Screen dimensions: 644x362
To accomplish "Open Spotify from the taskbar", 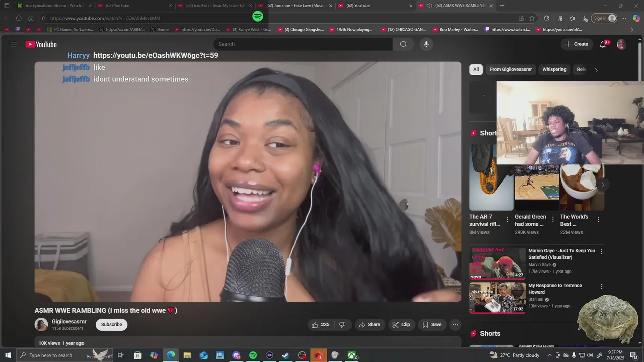I will pos(253,355).
